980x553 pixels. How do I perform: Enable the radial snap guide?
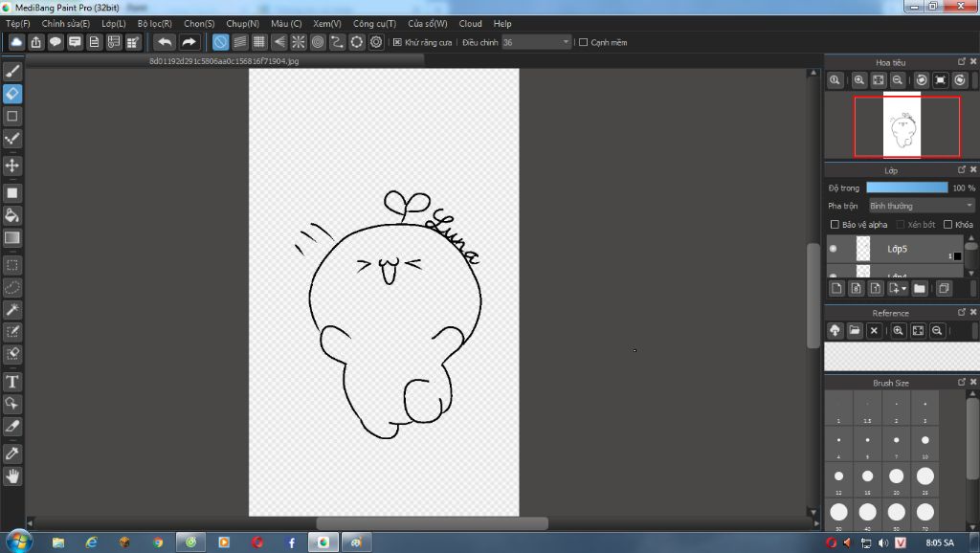(x=299, y=42)
